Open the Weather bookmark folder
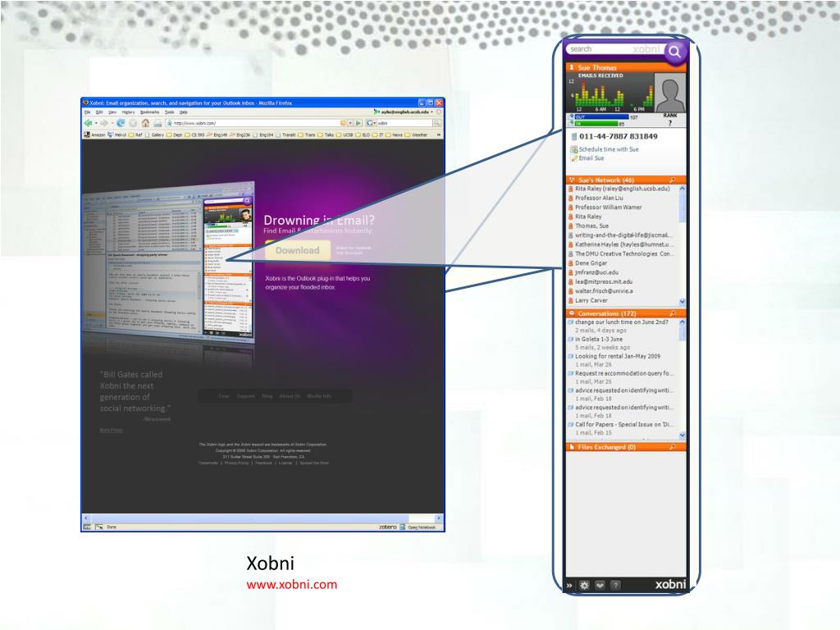 click(416, 135)
